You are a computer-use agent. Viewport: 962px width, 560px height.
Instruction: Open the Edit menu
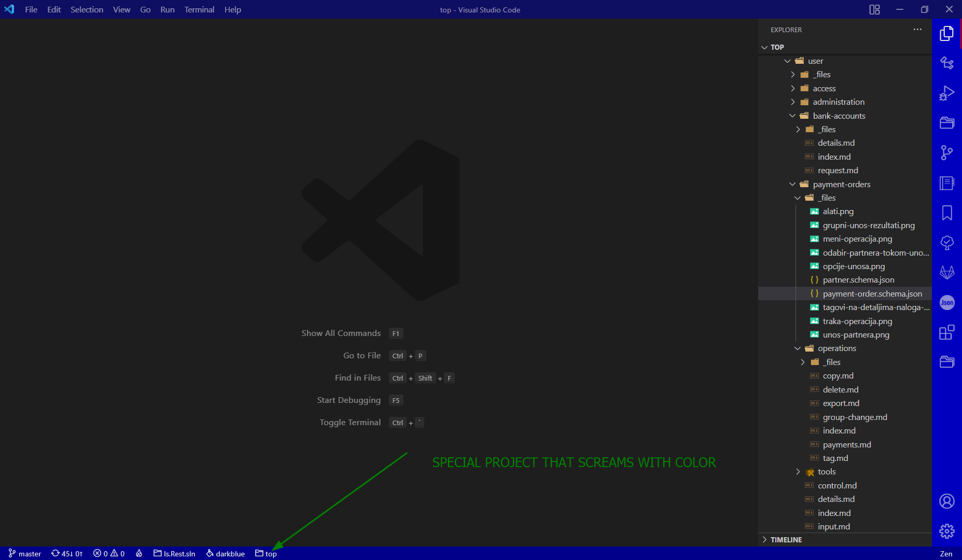tap(54, 9)
